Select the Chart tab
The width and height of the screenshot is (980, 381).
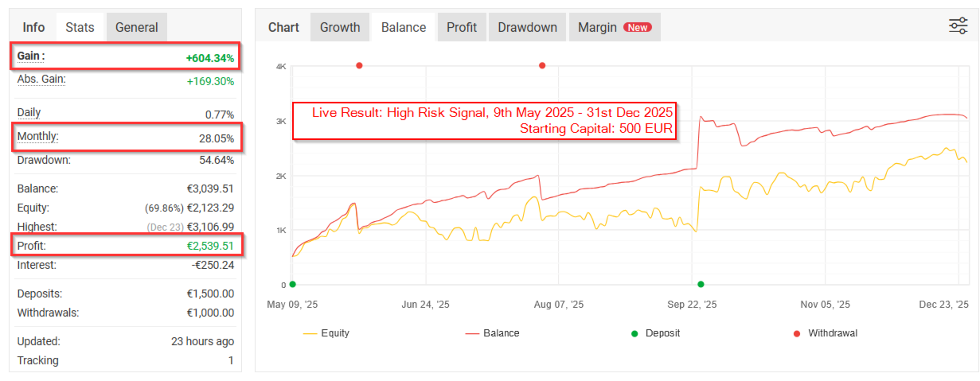tap(283, 27)
